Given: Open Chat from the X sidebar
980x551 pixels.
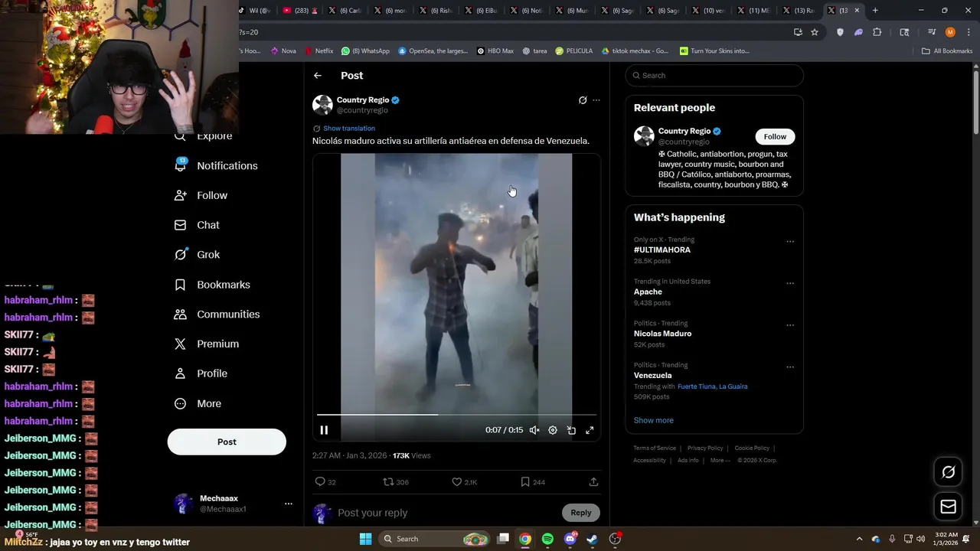Looking at the screenshot, I should point(198,225).
